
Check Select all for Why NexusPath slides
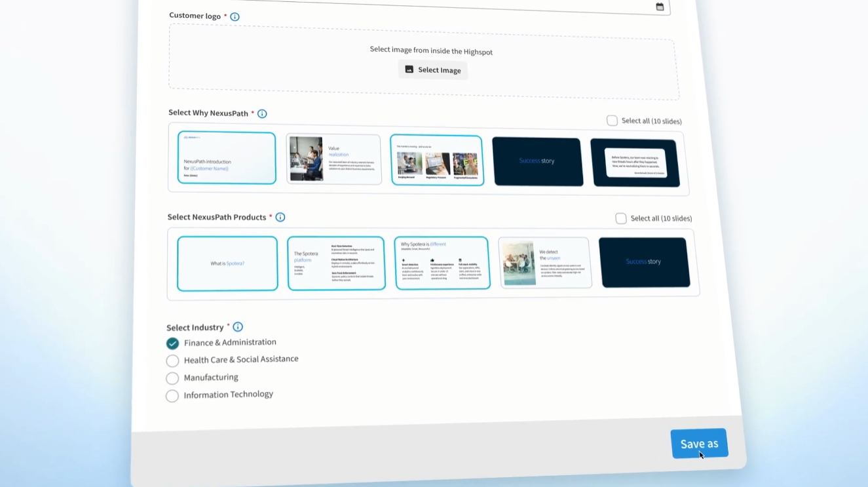pyautogui.click(x=612, y=121)
